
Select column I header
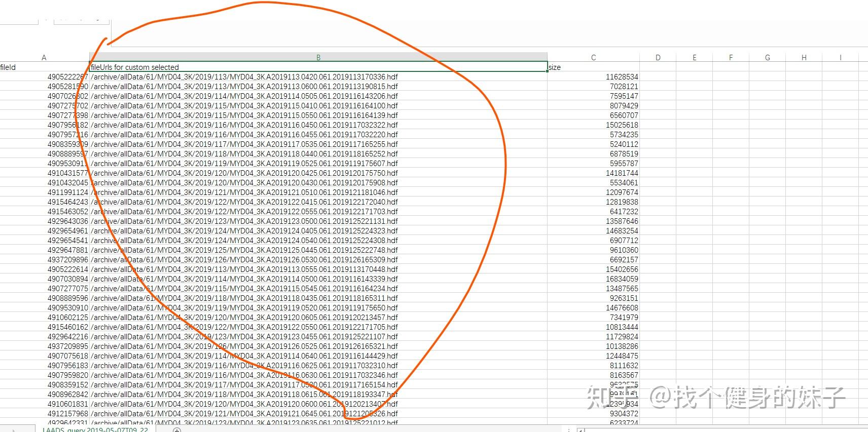840,58
